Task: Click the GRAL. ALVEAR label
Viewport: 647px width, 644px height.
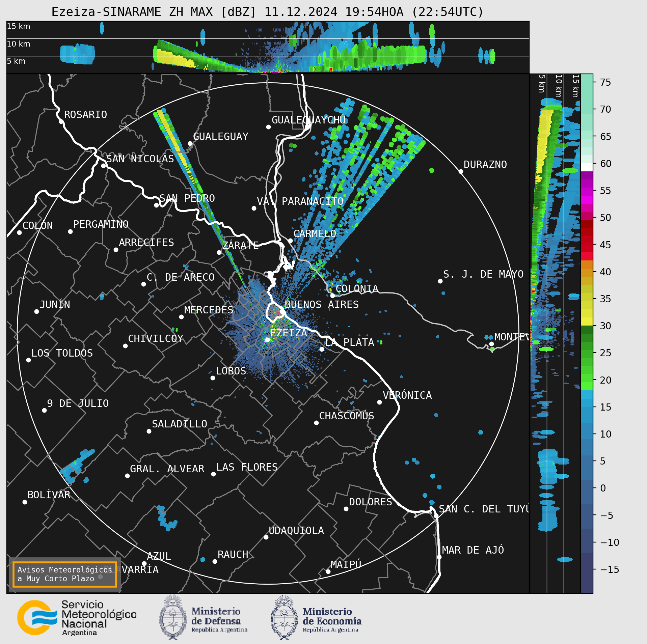Action: [x=167, y=469]
